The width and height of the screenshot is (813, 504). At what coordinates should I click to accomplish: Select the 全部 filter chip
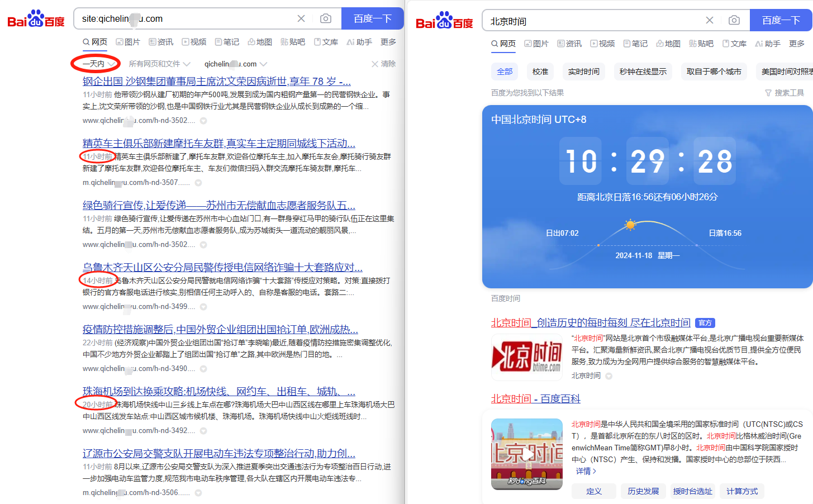[x=505, y=72]
